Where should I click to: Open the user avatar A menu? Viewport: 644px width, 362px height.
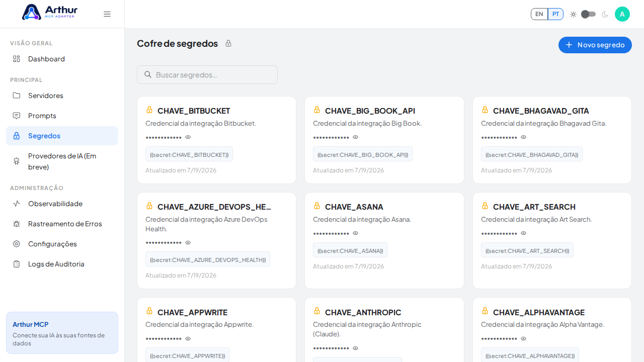click(622, 14)
